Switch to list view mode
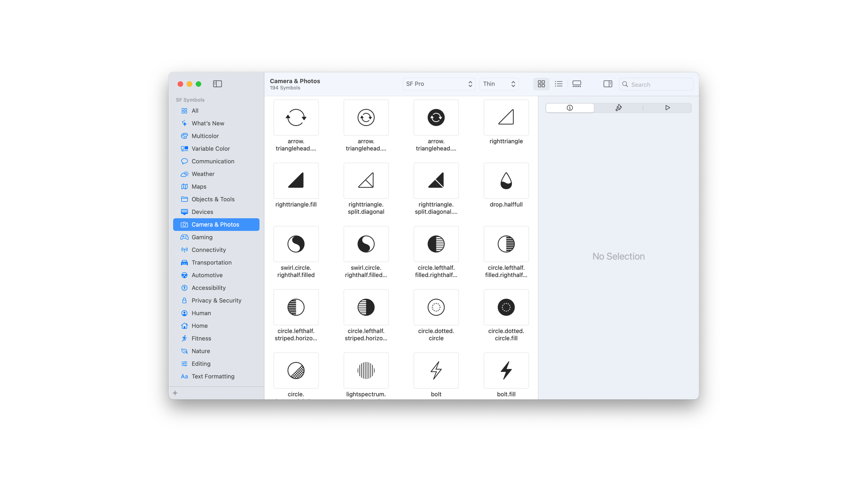 [x=558, y=84]
